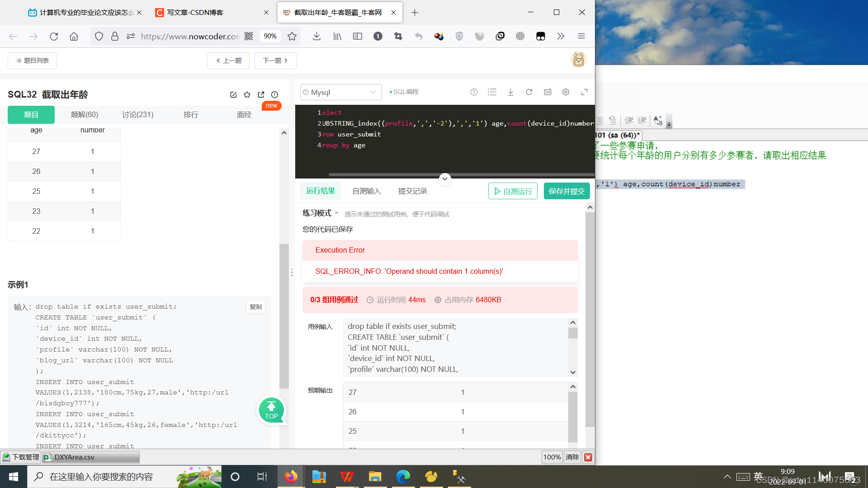868x488 pixels.
Task: Jump to page top with TOP button
Action: pos(271,410)
